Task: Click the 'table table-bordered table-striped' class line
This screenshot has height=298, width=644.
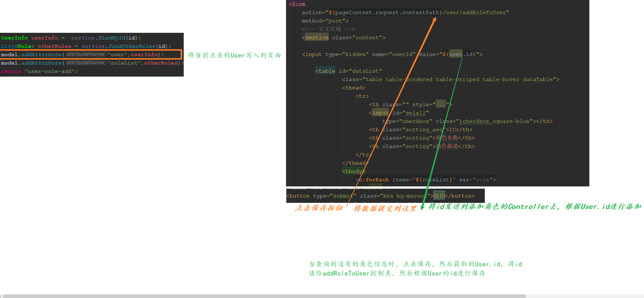Action: tap(451, 79)
